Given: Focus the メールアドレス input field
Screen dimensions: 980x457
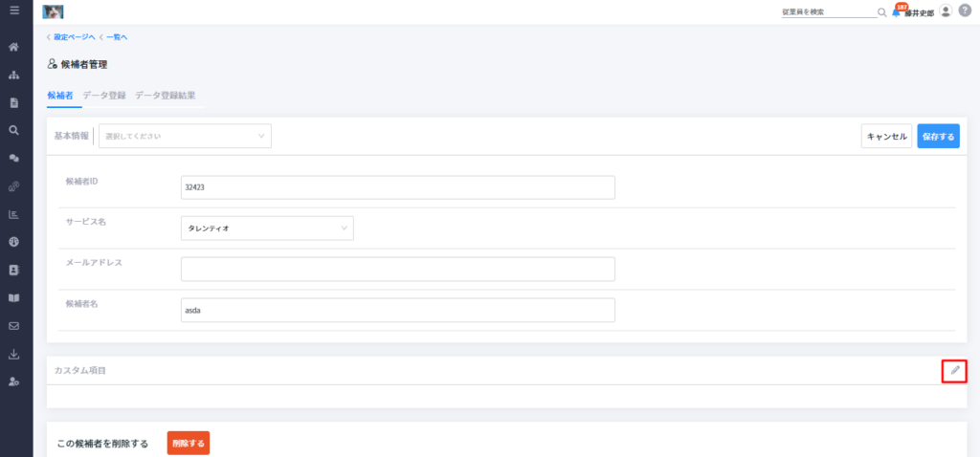Looking at the screenshot, I should click(x=397, y=269).
